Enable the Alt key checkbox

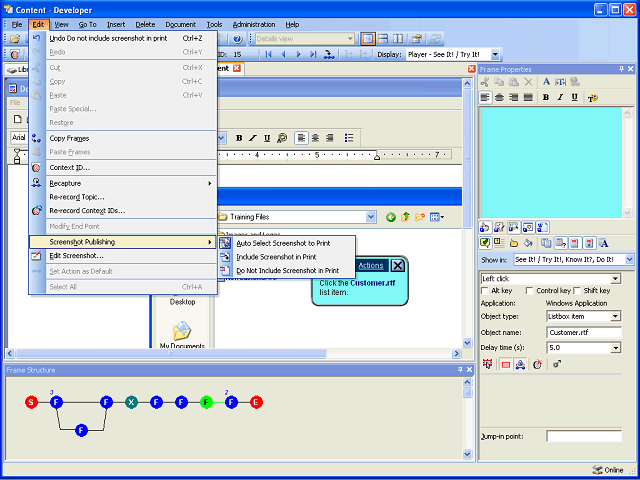click(x=485, y=291)
